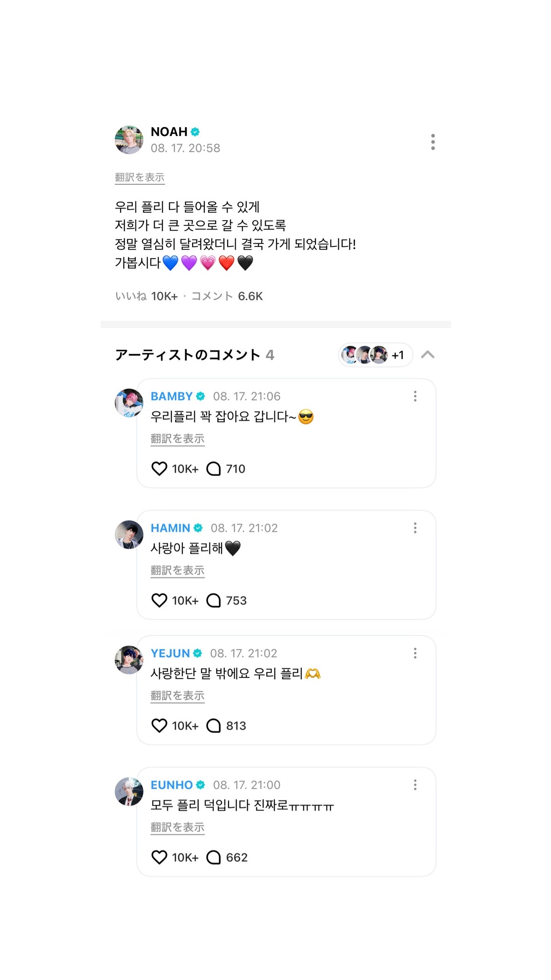Like EUNHO's comment with the heart
The width and height of the screenshot is (551, 980).
[x=159, y=857]
